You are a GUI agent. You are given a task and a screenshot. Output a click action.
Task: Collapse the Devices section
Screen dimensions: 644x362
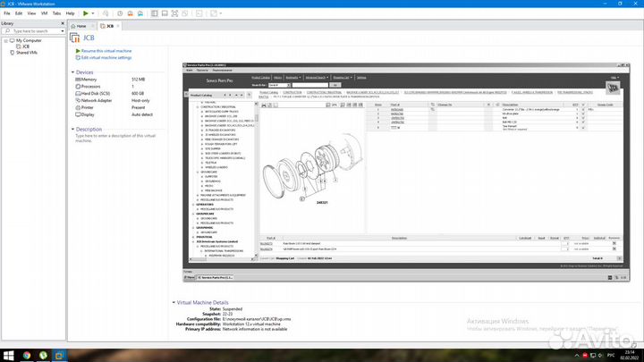pos(73,72)
